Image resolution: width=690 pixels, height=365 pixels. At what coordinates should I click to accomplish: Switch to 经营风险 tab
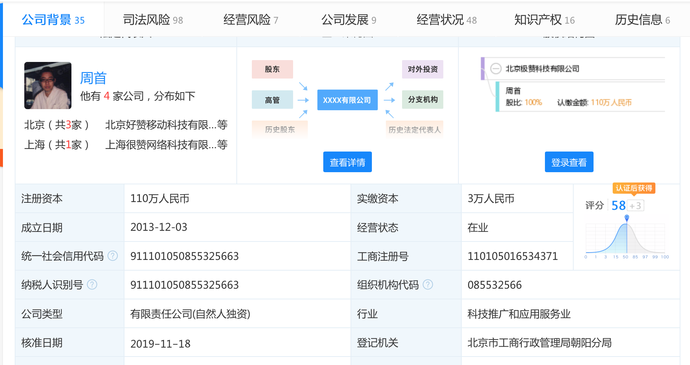point(250,20)
